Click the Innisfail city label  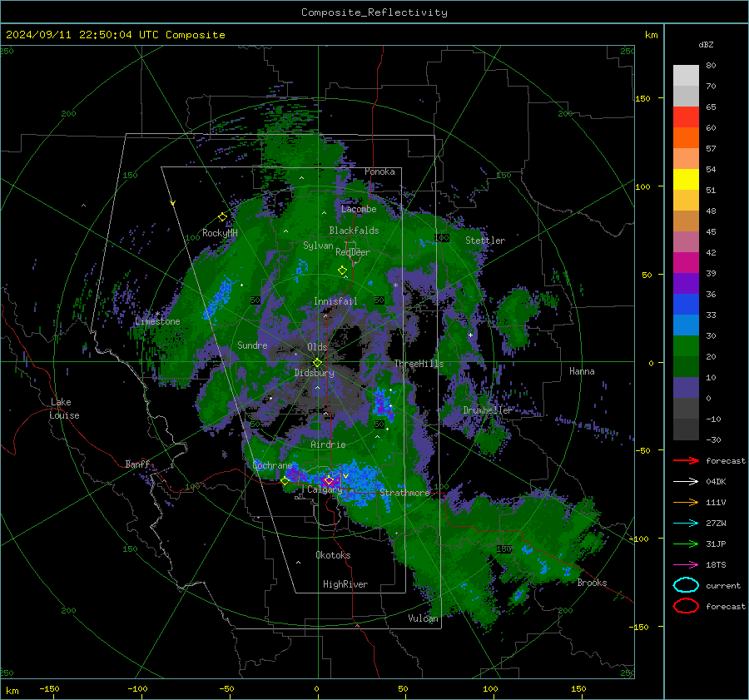pyautogui.click(x=335, y=301)
